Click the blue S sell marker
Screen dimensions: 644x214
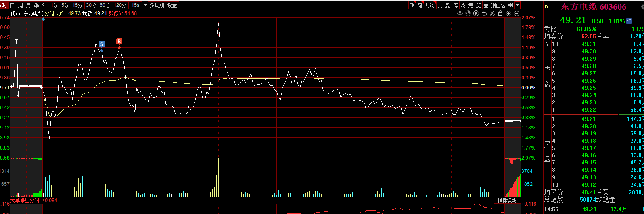(102, 44)
